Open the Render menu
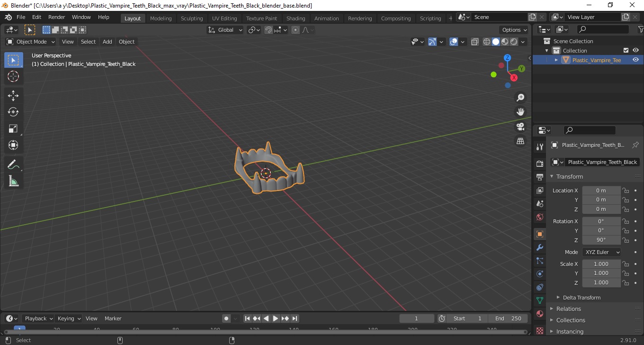Screen dimensions: 644x345 (x=57, y=17)
